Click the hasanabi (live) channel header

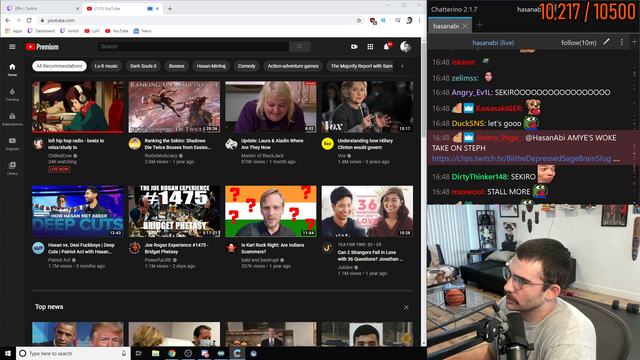click(493, 42)
